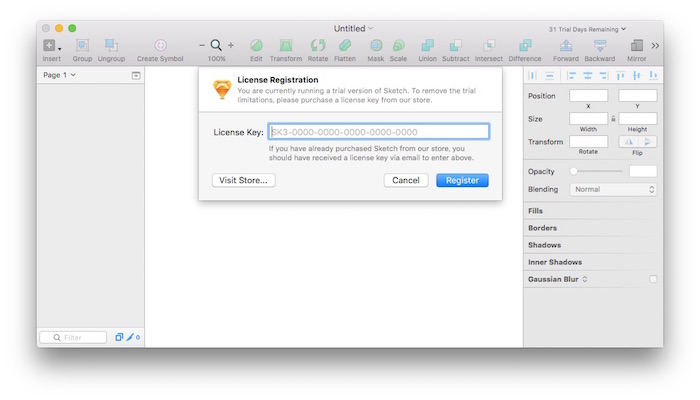
Task: Toggle the layer list copy filter icon
Action: [119, 337]
